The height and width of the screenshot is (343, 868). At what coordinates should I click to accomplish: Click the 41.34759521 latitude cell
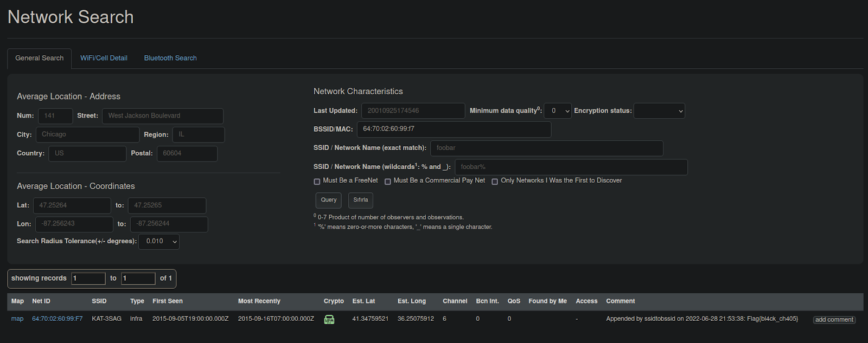371,319
